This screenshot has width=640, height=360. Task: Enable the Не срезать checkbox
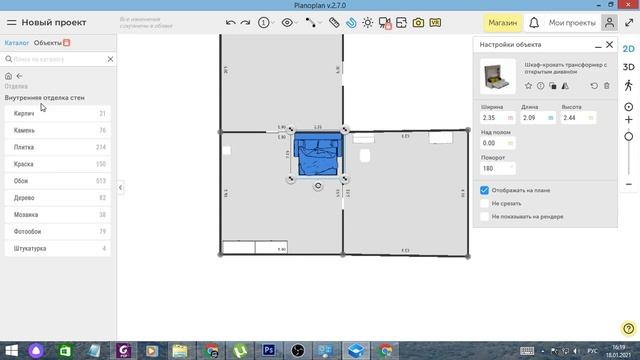point(484,203)
